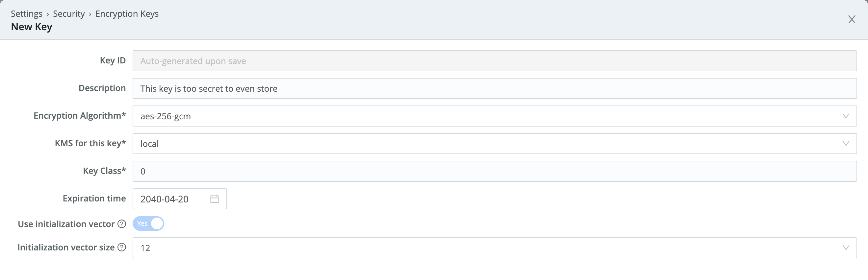Click the aes-256-gcm dropdown chevron
This screenshot has width=868, height=280.
click(846, 116)
